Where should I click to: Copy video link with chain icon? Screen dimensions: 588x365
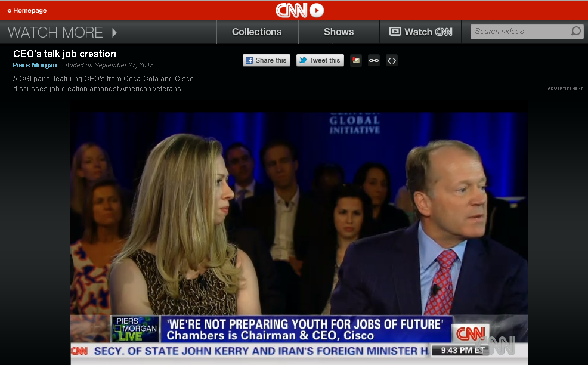[374, 60]
